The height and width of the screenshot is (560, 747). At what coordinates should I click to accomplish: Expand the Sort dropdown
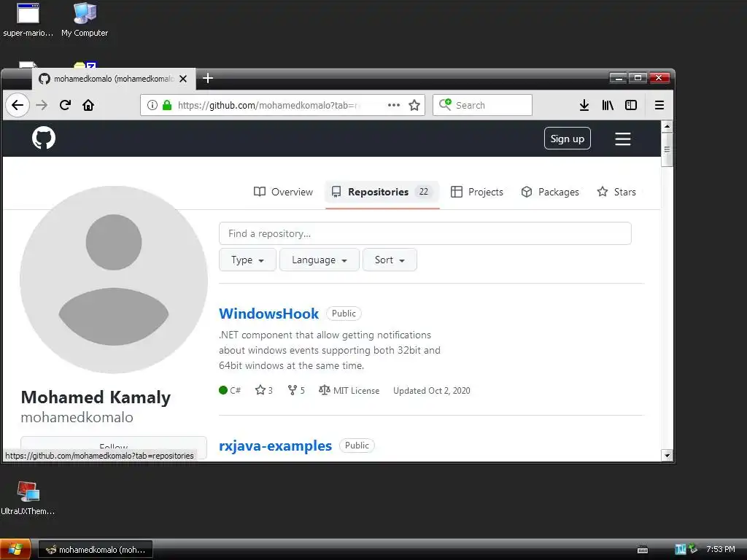(390, 260)
